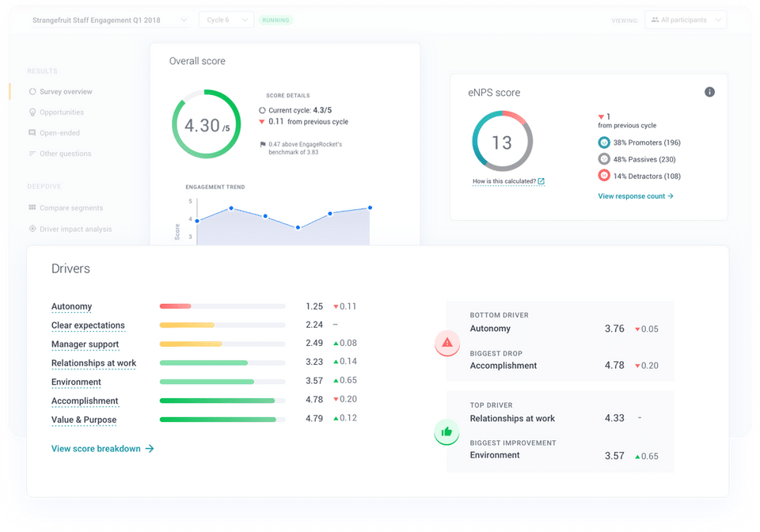Click the Current cycle 4.3/5 text
This screenshot has width=760, height=532.
[300, 111]
